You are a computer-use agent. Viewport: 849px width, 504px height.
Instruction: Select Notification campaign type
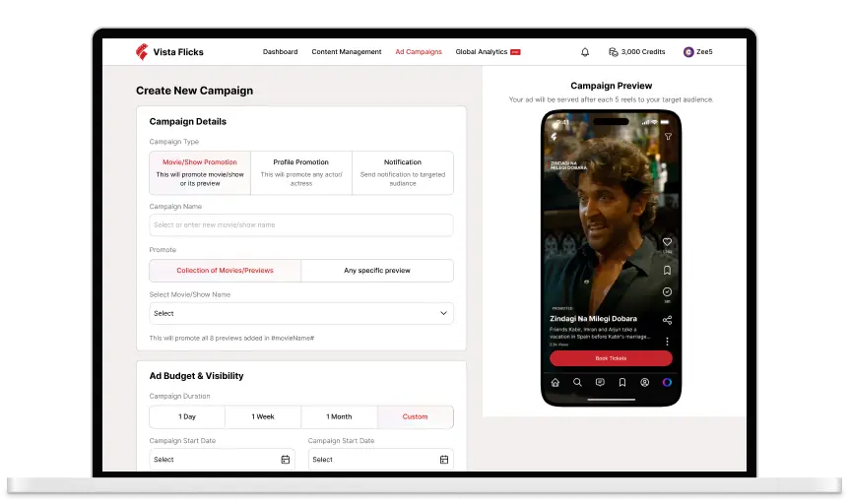coord(402,172)
